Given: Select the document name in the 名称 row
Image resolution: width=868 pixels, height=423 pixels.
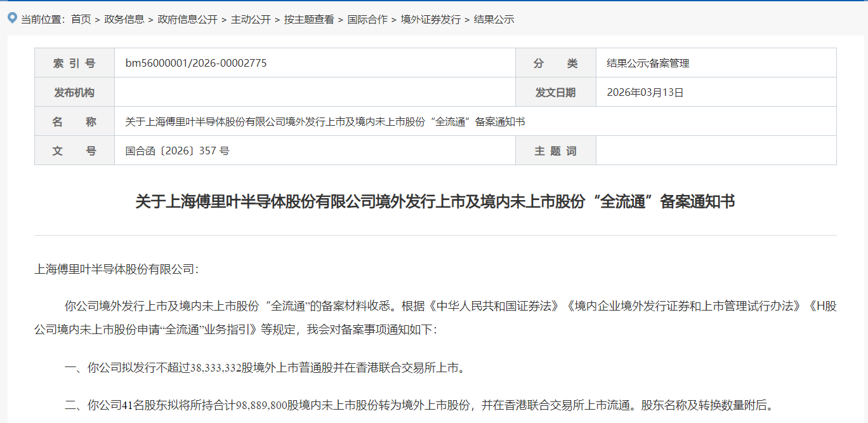Looking at the screenshot, I should tap(325, 121).
